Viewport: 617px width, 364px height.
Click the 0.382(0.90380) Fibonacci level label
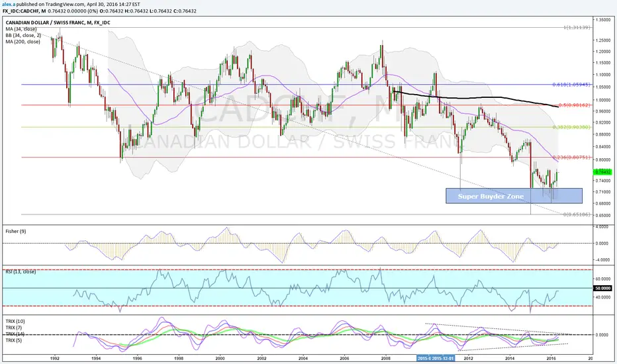tap(571, 127)
